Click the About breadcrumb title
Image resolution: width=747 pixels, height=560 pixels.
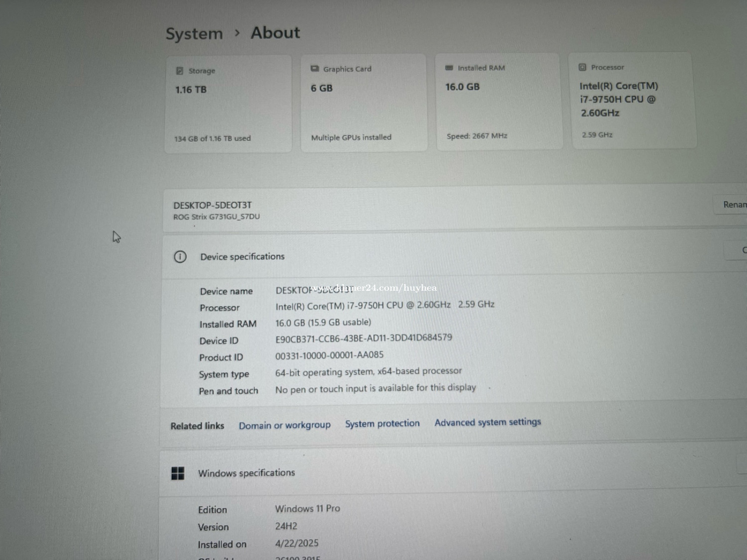coord(275,33)
